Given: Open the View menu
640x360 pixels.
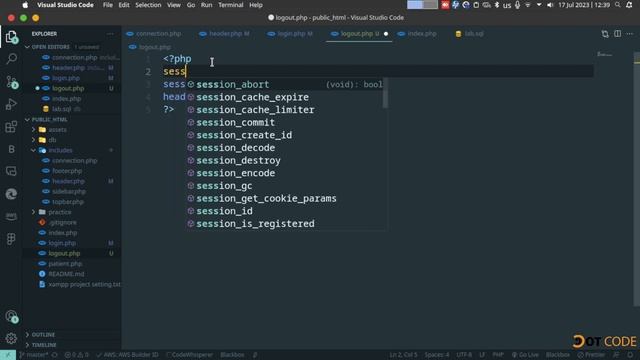Looking at the screenshot, I should [173, 5].
